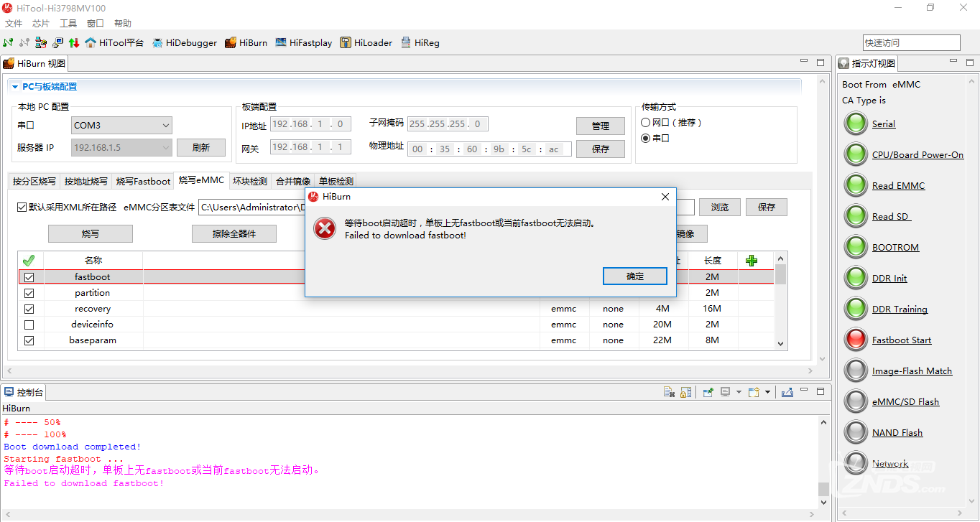Clear the console output
Screen dimensions: 980x522
pyautogui.click(x=669, y=392)
